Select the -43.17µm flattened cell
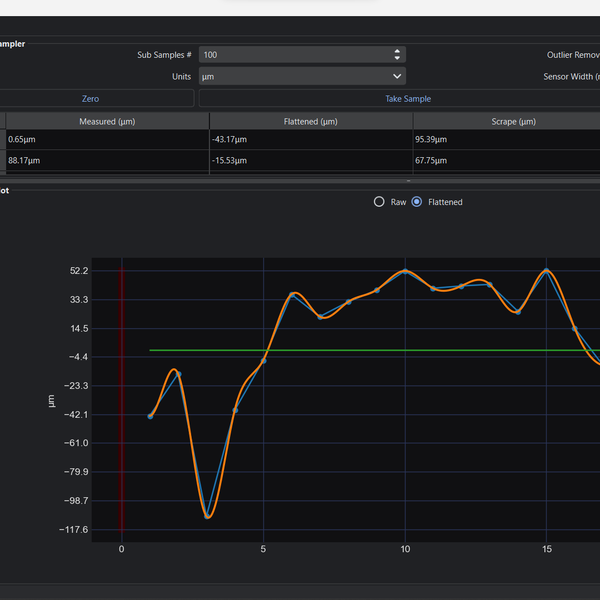This screenshot has width=600, height=600. [x=310, y=140]
